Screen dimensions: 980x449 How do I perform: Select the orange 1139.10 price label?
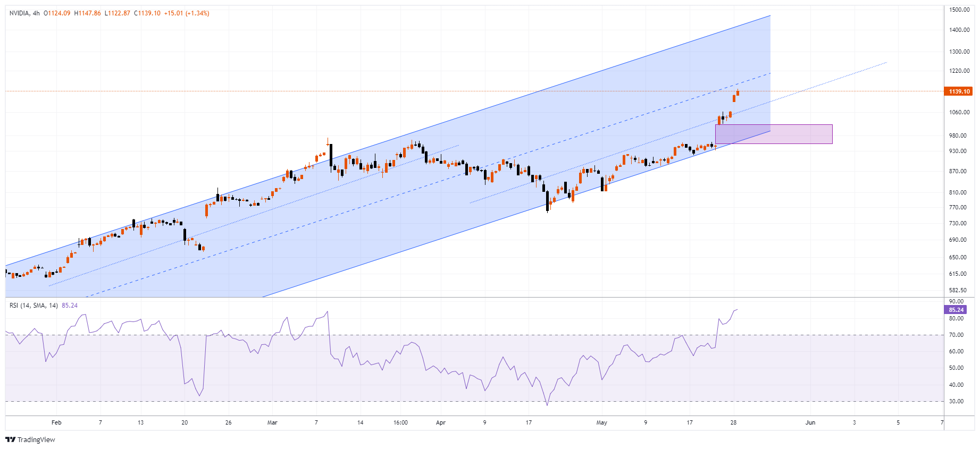(958, 91)
